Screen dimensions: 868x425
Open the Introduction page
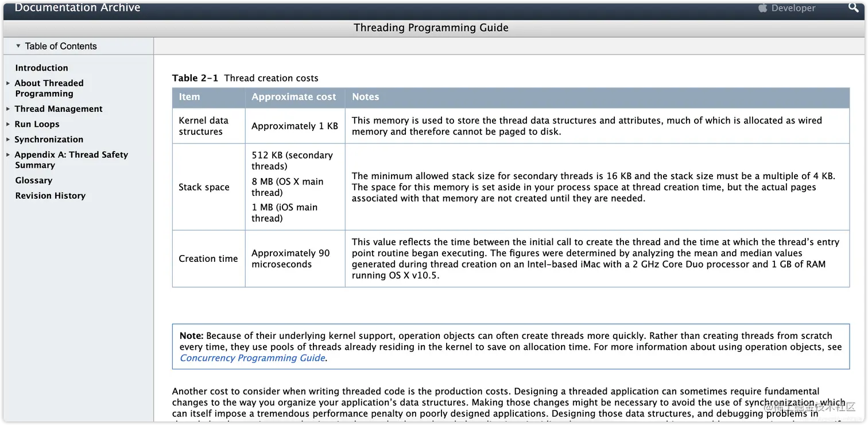41,67
